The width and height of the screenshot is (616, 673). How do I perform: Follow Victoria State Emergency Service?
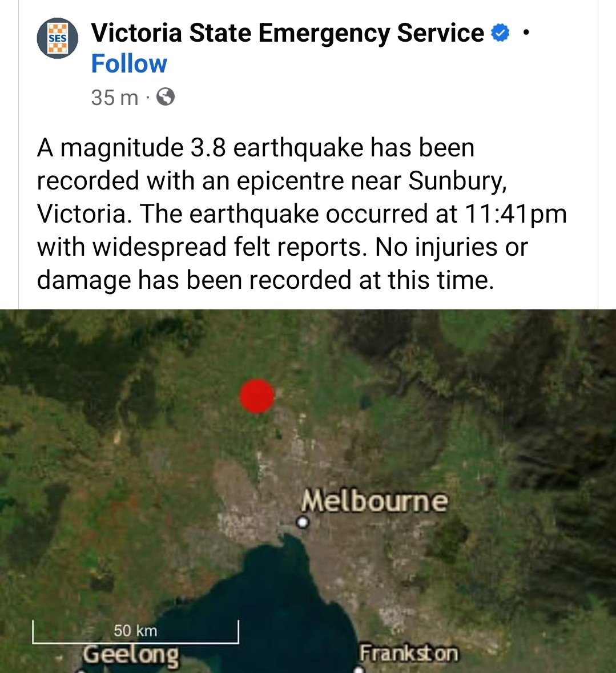pyautogui.click(x=129, y=64)
